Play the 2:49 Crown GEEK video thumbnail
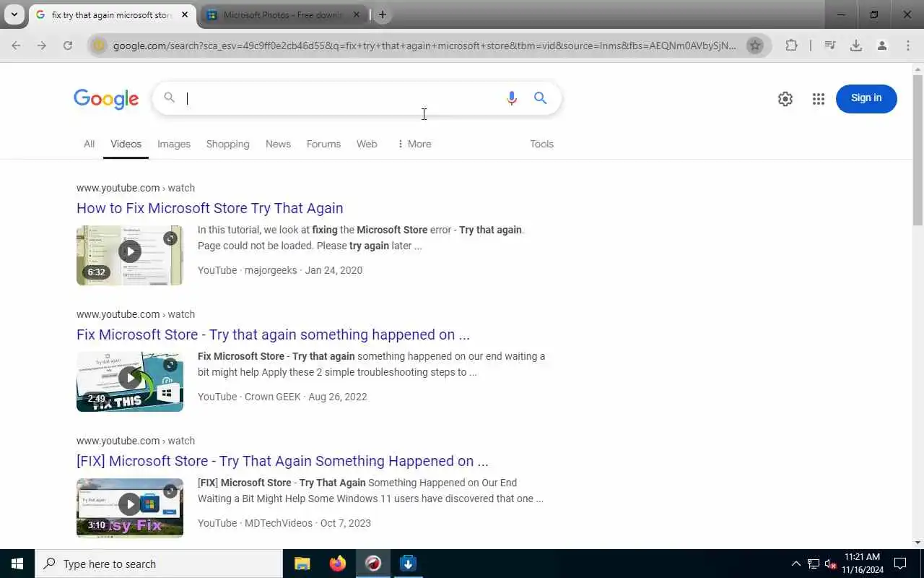This screenshot has width=924, height=578. point(130,381)
